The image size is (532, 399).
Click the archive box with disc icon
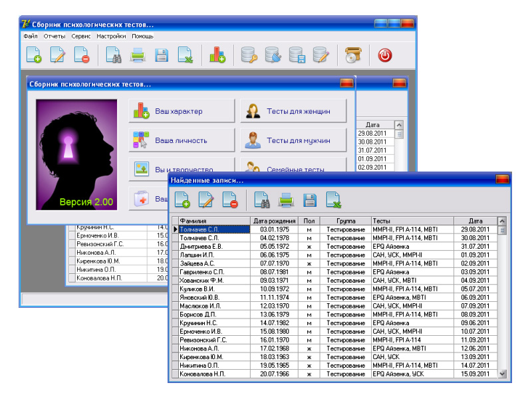352,56
